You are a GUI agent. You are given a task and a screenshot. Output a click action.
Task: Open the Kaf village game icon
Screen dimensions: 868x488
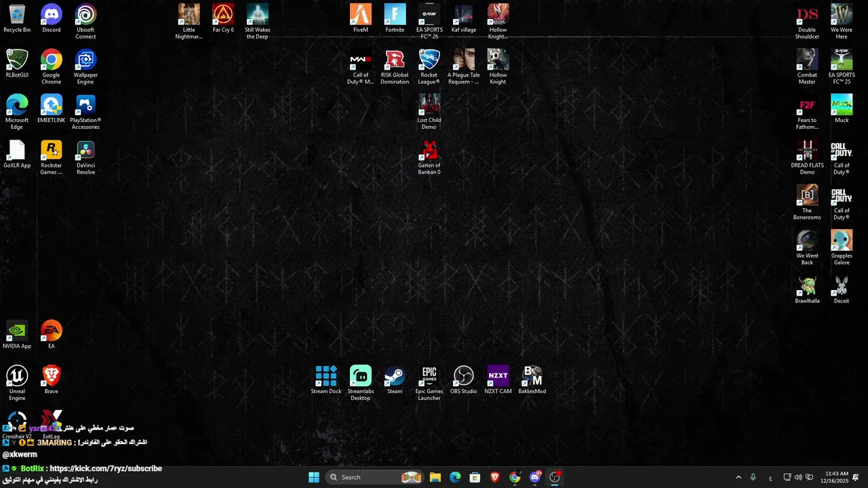(x=464, y=18)
